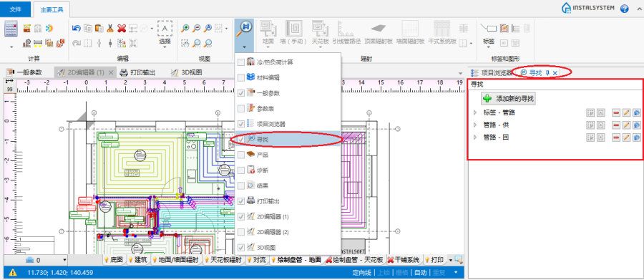Click the undo arrow icon

(76, 29)
